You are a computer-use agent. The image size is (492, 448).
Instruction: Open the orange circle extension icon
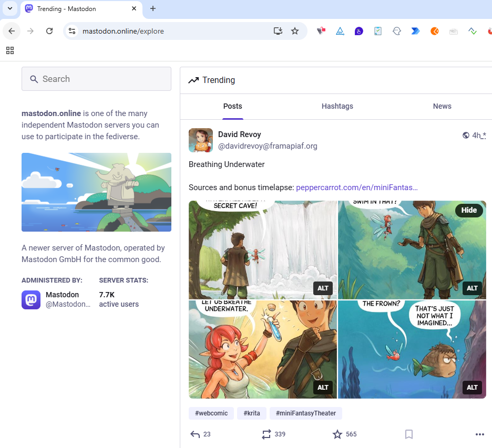435,31
